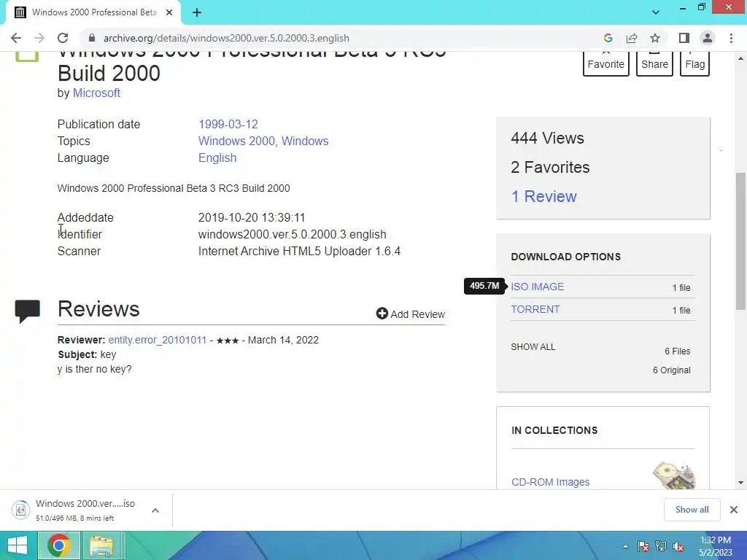747x560 pixels.
Task: Open the browser side panel
Action: (684, 38)
